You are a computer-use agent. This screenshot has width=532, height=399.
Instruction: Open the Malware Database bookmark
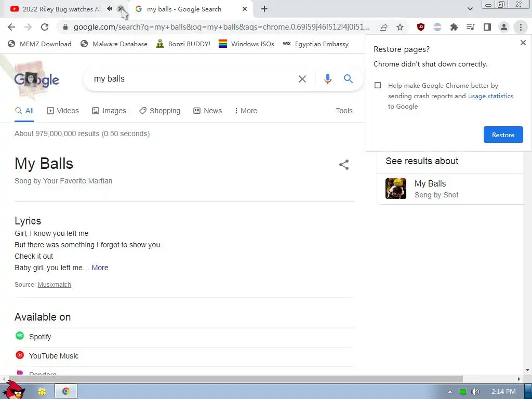114,44
